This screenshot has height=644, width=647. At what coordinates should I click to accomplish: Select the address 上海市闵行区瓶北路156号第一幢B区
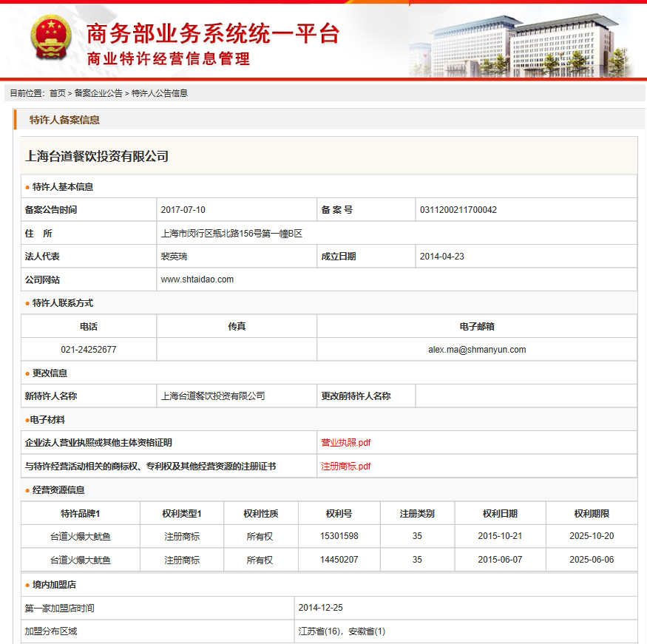tap(231, 234)
